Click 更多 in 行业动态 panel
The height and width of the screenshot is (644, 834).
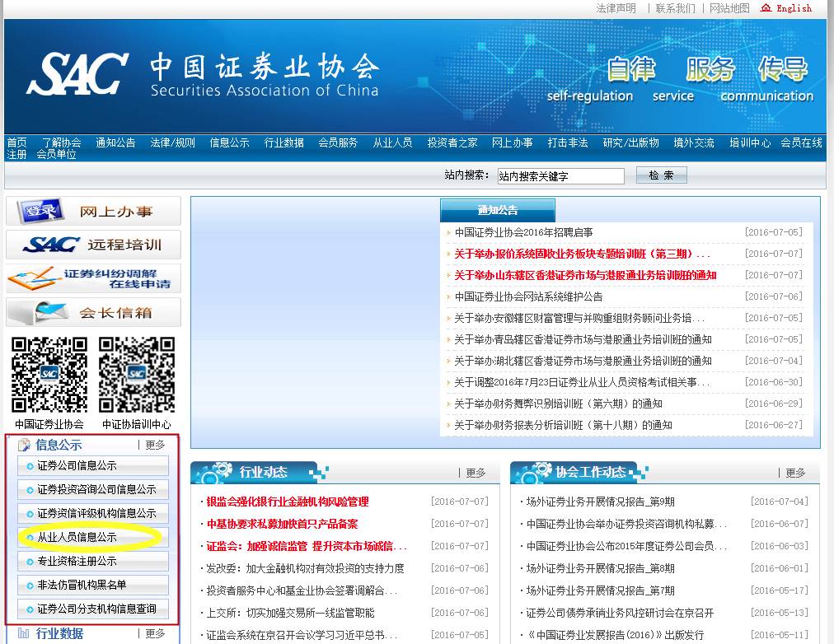click(476, 473)
